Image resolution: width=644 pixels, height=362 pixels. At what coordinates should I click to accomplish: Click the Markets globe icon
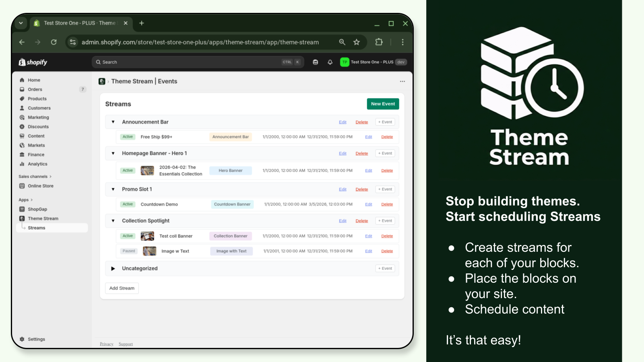(22, 145)
